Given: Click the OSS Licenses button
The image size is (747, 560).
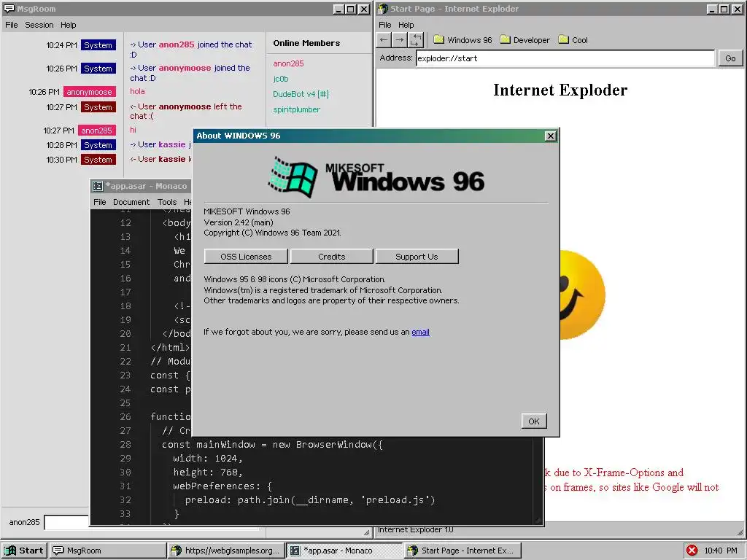Looking at the screenshot, I should tap(246, 256).
